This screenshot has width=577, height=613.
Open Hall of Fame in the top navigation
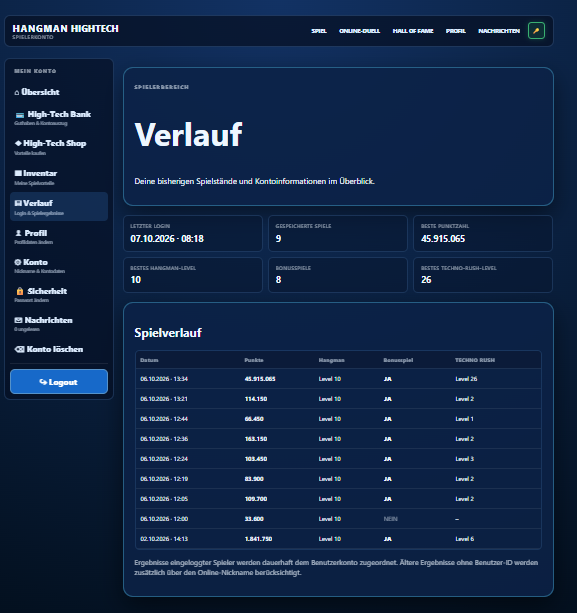pos(413,31)
